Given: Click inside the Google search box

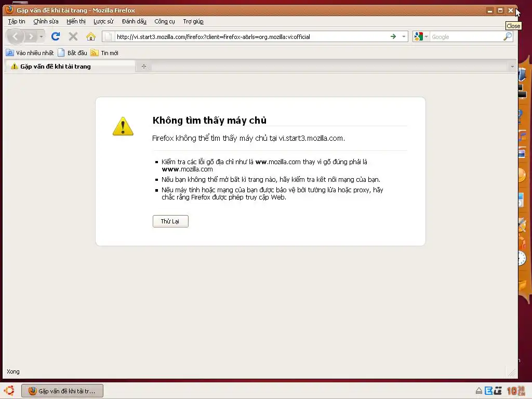Looking at the screenshot, I should point(466,37).
